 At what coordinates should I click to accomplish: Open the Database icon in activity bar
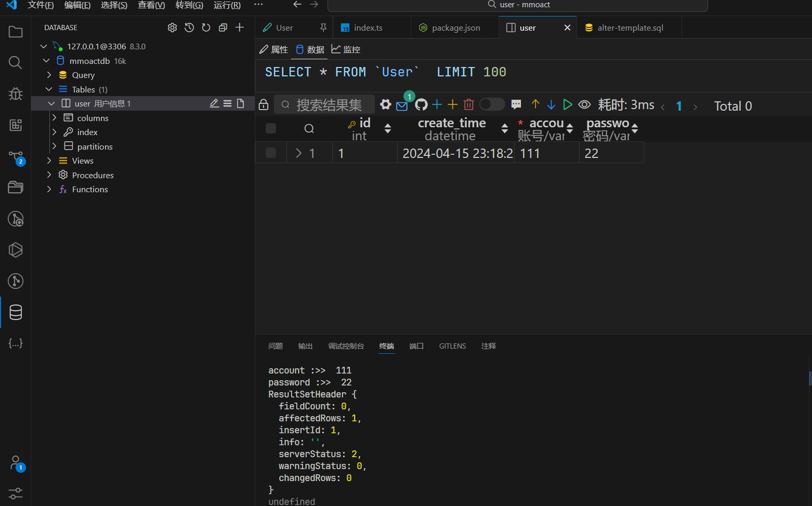tap(16, 312)
